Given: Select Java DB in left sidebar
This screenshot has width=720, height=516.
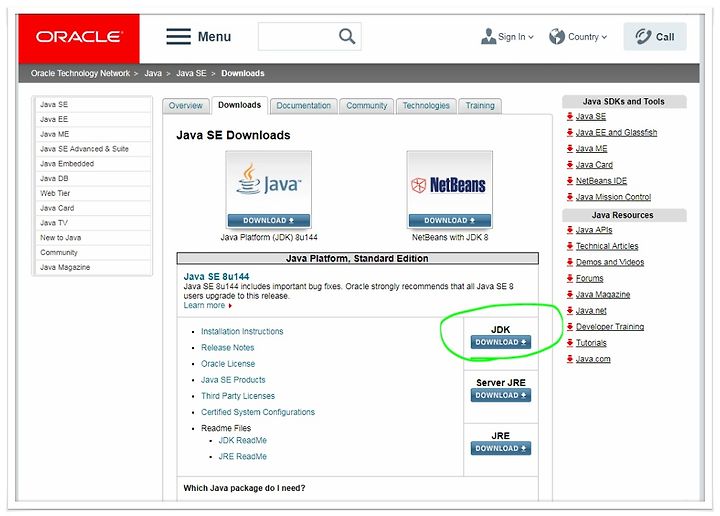Looking at the screenshot, I should (x=93, y=178).
